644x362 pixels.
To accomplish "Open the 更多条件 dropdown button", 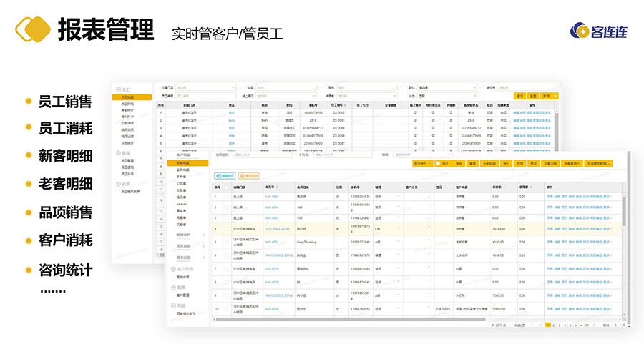I will [422, 163].
